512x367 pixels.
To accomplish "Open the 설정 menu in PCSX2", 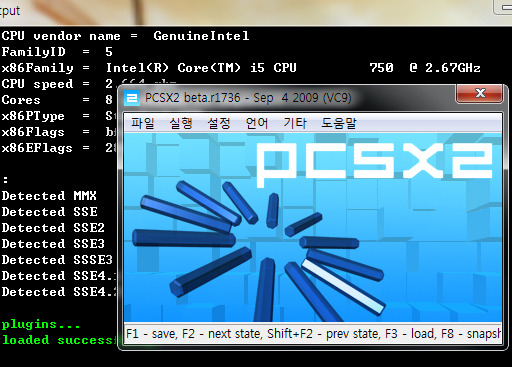I will pos(219,123).
